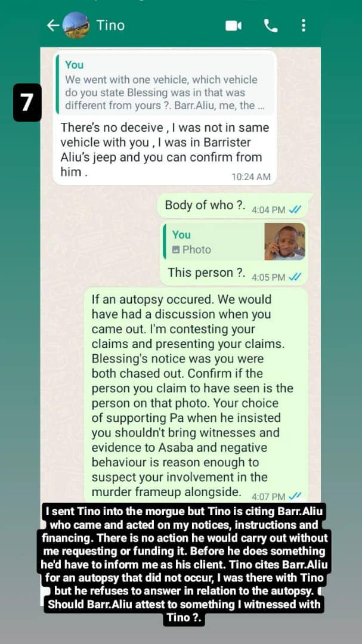
Task: Tap the small photo icon beside Photo
Action: tap(176, 249)
